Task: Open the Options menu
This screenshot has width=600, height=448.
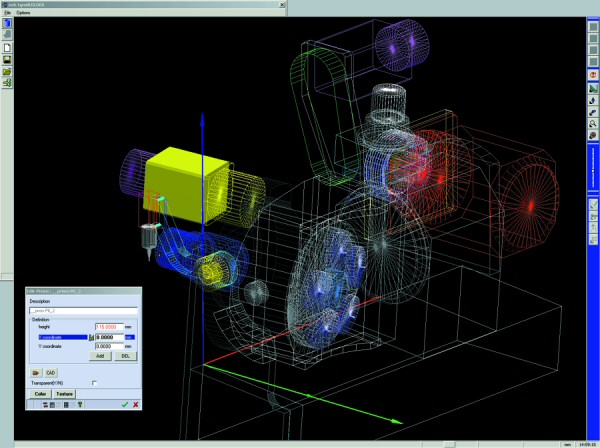Action: [23, 13]
